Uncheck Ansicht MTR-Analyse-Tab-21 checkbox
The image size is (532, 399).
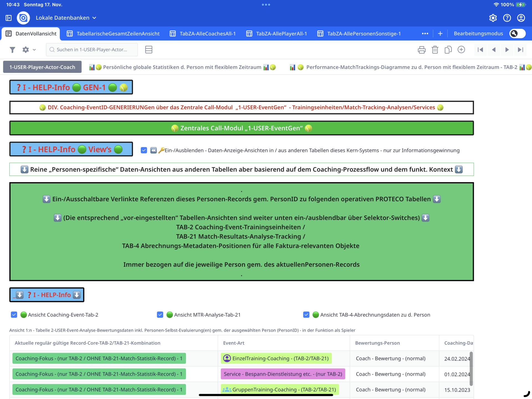pyautogui.click(x=160, y=315)
